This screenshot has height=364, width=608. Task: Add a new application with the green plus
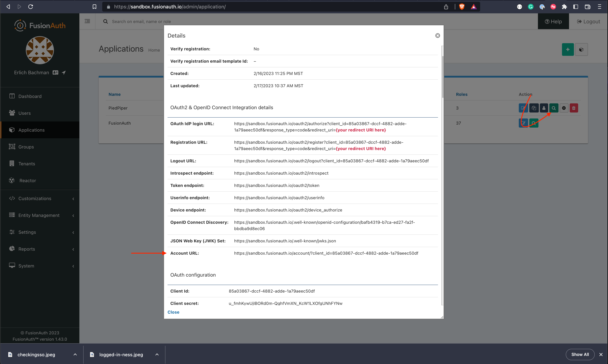pos(568,49)
